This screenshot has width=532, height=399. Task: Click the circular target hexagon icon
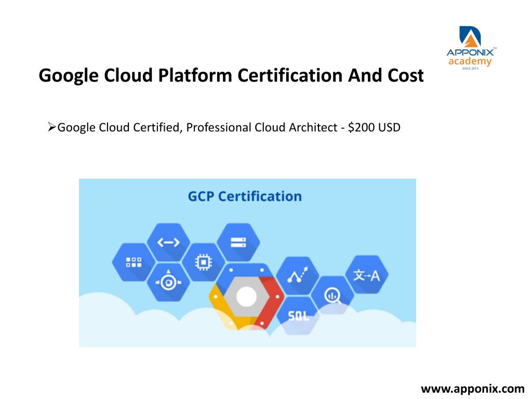[169, 282]
